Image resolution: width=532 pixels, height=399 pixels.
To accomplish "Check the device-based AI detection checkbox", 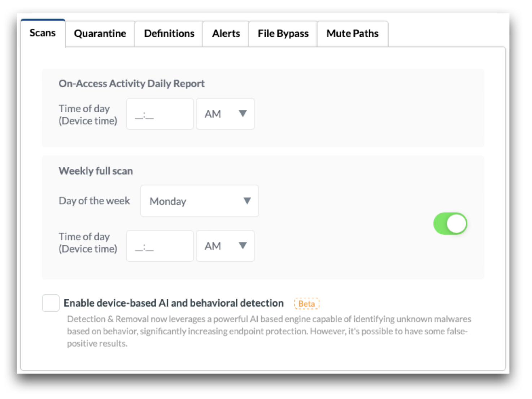I will click(x=51, y=303).
